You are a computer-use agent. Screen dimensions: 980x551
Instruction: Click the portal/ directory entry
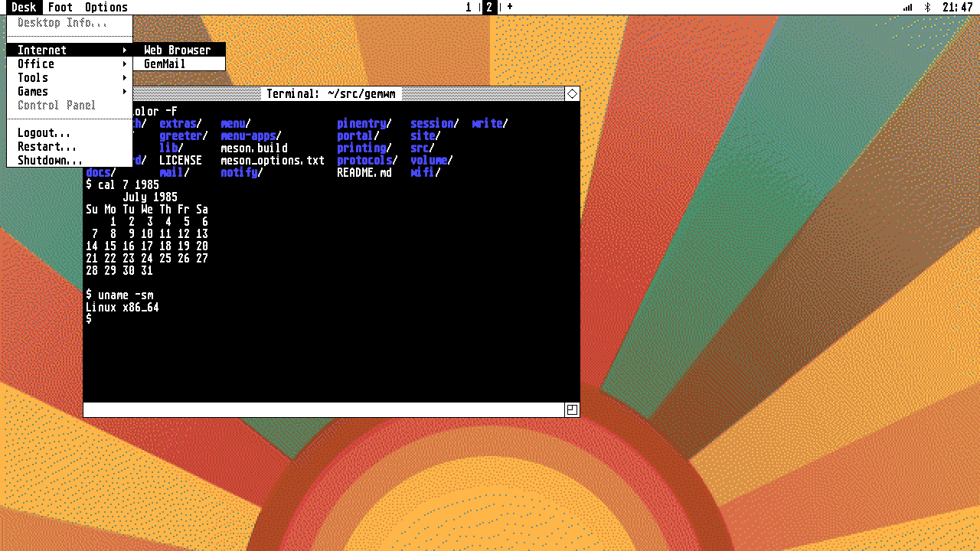coord(358,135)
